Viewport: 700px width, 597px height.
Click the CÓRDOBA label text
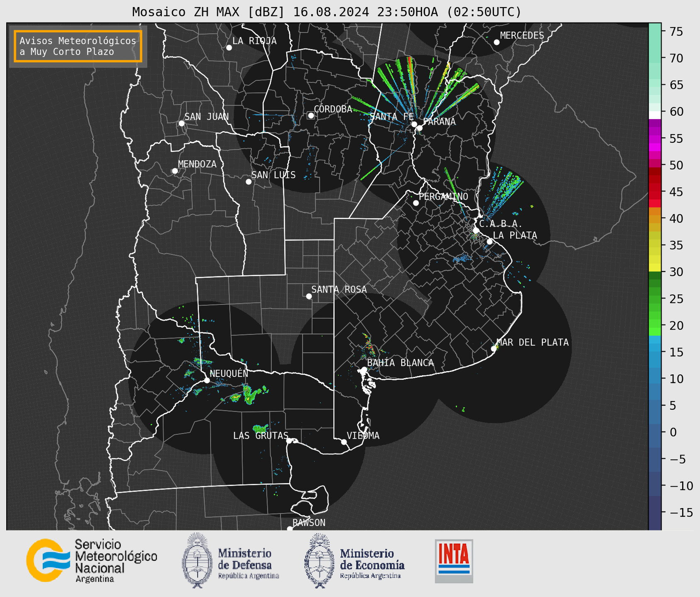coord(333,109)
